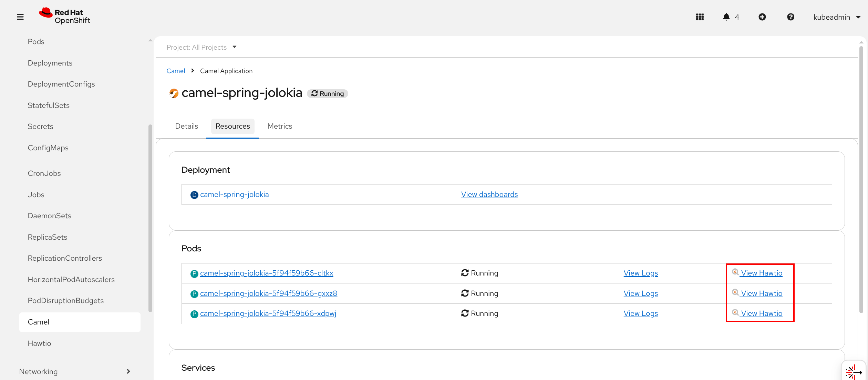Open View Hawtio for the gxxz8 pod
Image resolution: width=868 pixels, height=380 pixels.
click(761, 293)
